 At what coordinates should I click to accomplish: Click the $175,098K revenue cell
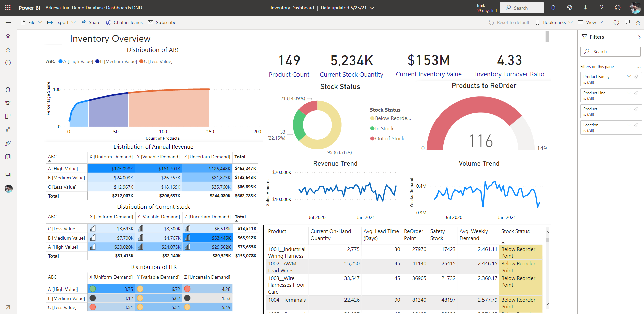coord(111,168)
